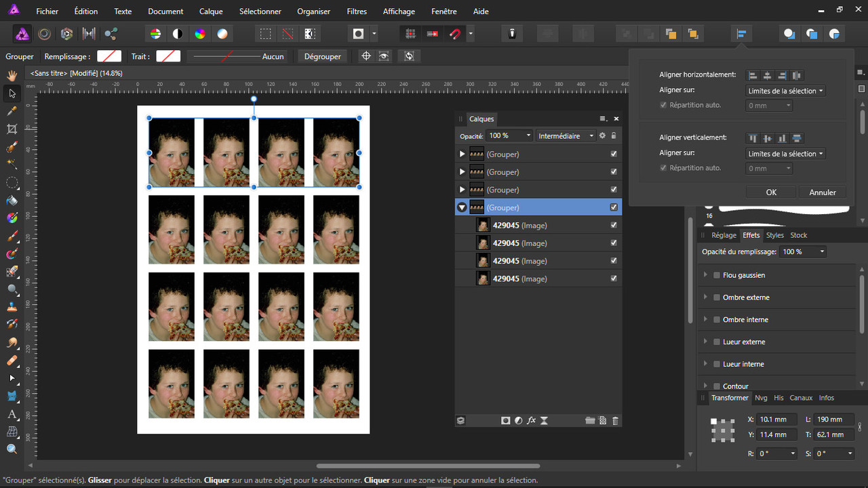Click the align left horizontally icon
Viewport: 868px width, 488px height.
point(753,75)
